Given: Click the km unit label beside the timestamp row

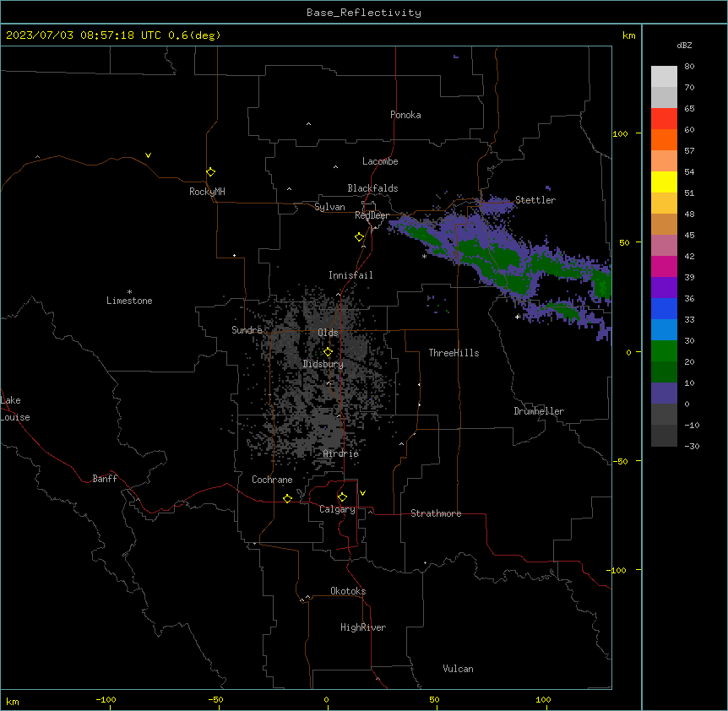Looking at the screenshot, I should click(x=628, y=35).
